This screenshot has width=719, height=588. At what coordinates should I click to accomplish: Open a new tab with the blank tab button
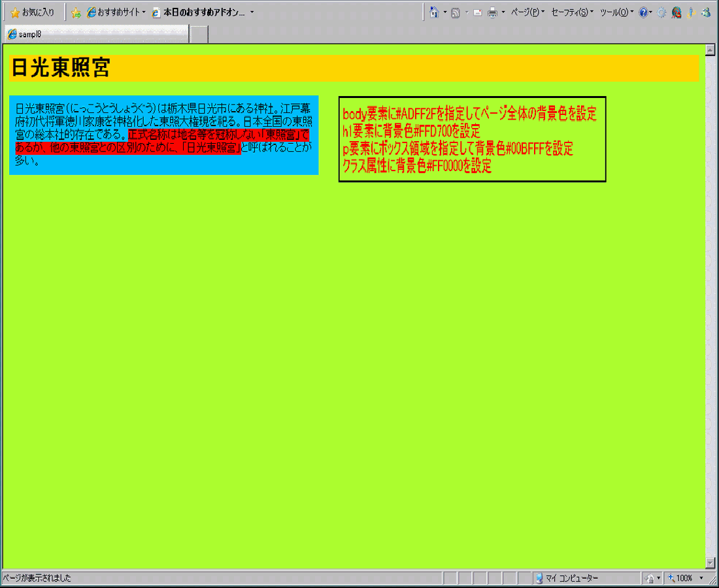(199, 35)
